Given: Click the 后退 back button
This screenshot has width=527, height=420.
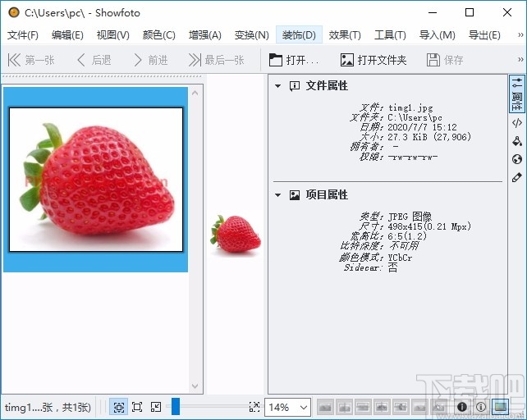Looking at the screenshot, I should click(94, 60).
